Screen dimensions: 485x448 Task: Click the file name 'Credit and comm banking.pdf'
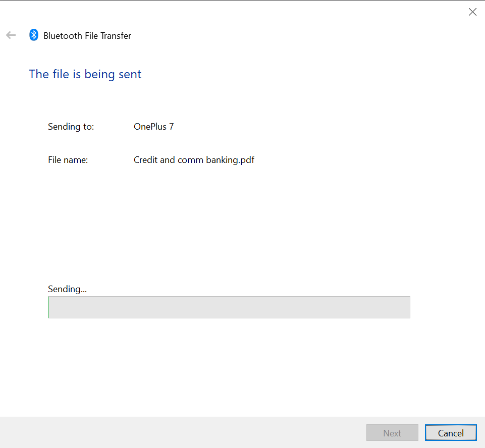coord(194,160)
